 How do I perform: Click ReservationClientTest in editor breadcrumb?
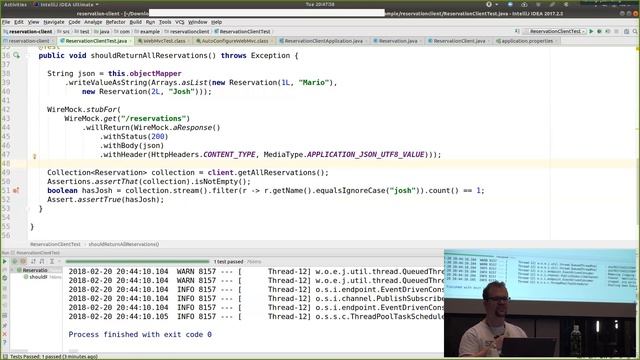pyautogui.click(x=55, y=244)
